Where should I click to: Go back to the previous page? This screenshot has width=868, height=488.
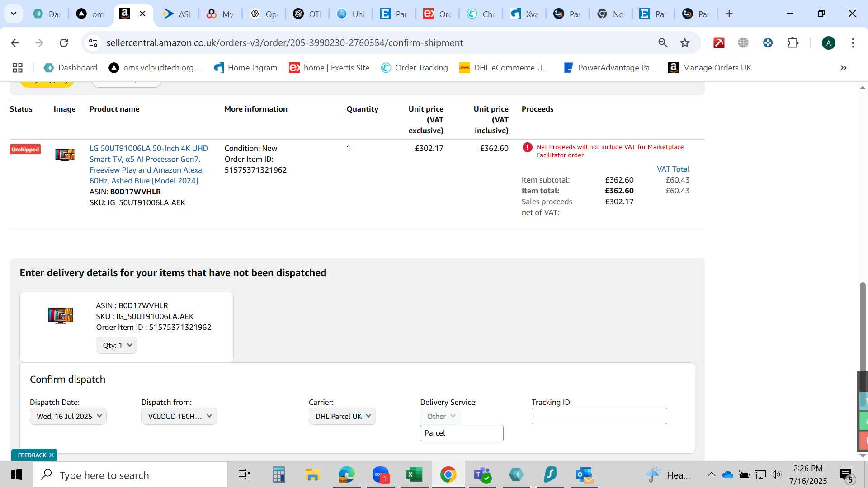click(x=15, y=43)
